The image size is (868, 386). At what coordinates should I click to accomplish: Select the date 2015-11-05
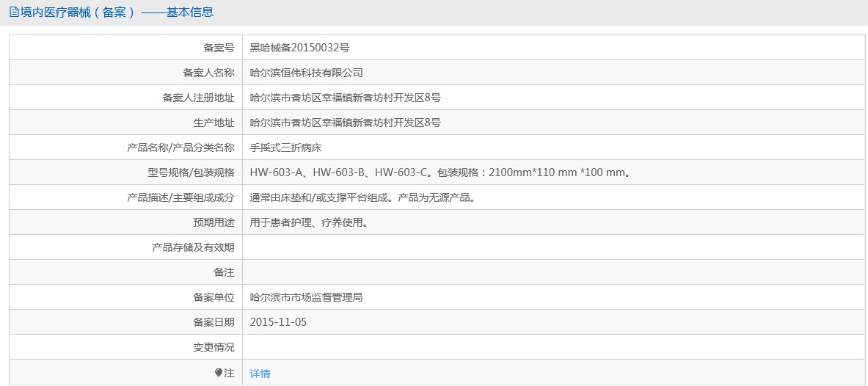[278, 322]
